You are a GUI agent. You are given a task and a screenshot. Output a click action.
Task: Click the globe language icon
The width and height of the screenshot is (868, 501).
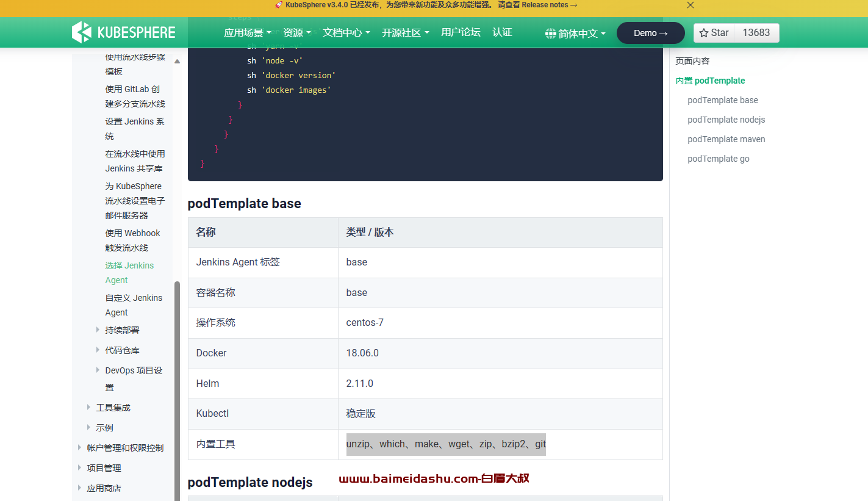[551, 34]
